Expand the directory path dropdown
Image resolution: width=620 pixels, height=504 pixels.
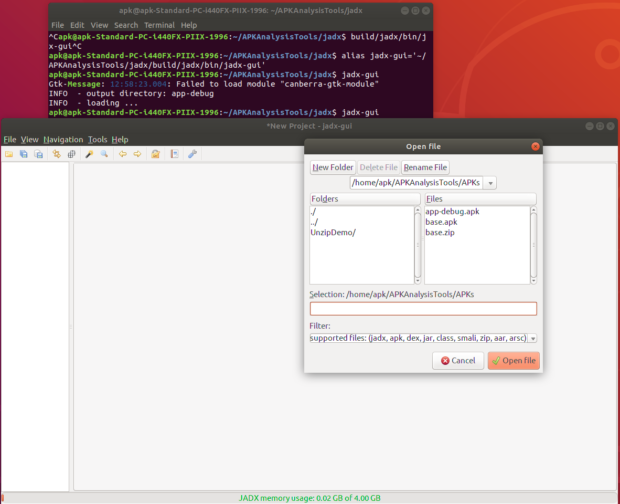pyautogui.click(x=490, y=183)
